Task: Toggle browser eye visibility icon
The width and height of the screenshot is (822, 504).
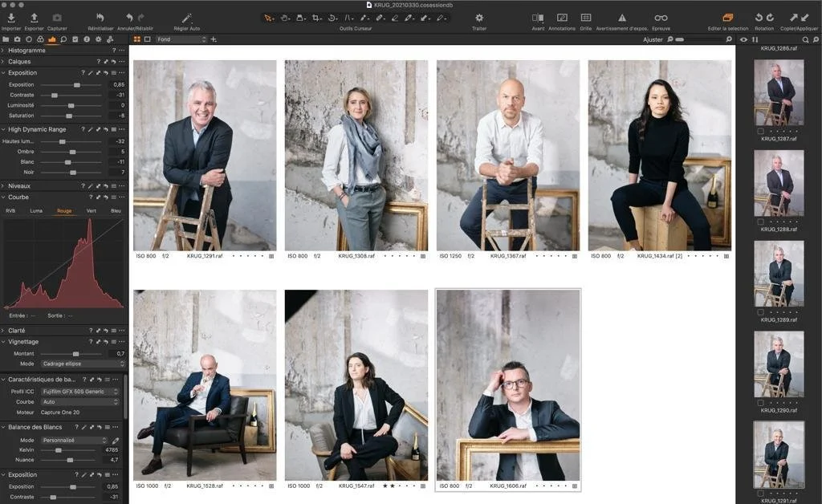Action: click(x=743, y=39)
